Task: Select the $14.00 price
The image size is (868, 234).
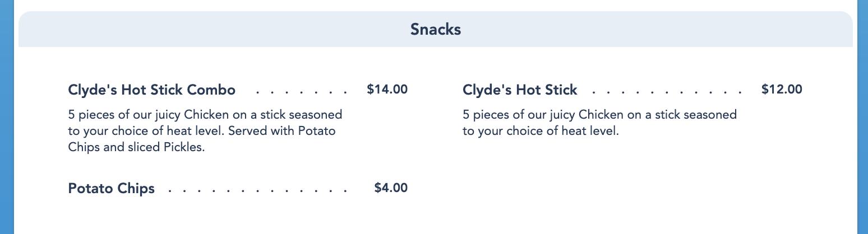Action: (x=387, y=89)
